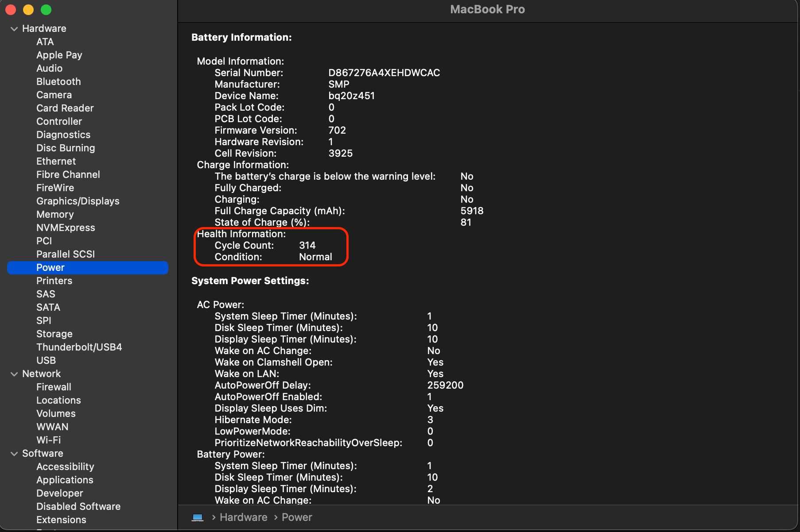Open the Memory hardware section

pos(55,215)
